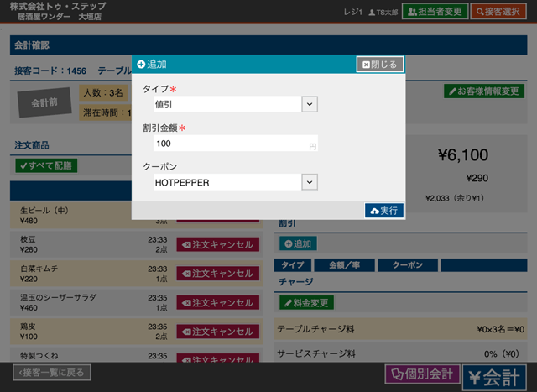The image size is (537, 392).
Task: Click the 担当者変更 button
Action: click(434, 12)
